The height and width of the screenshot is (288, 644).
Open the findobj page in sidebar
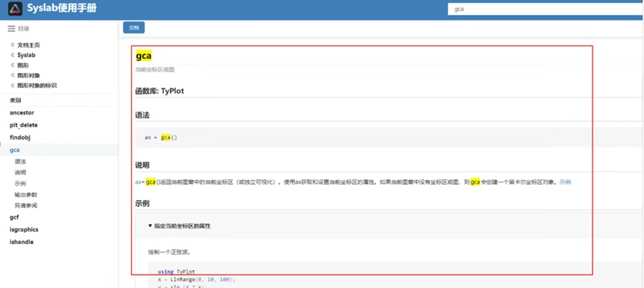20,138
